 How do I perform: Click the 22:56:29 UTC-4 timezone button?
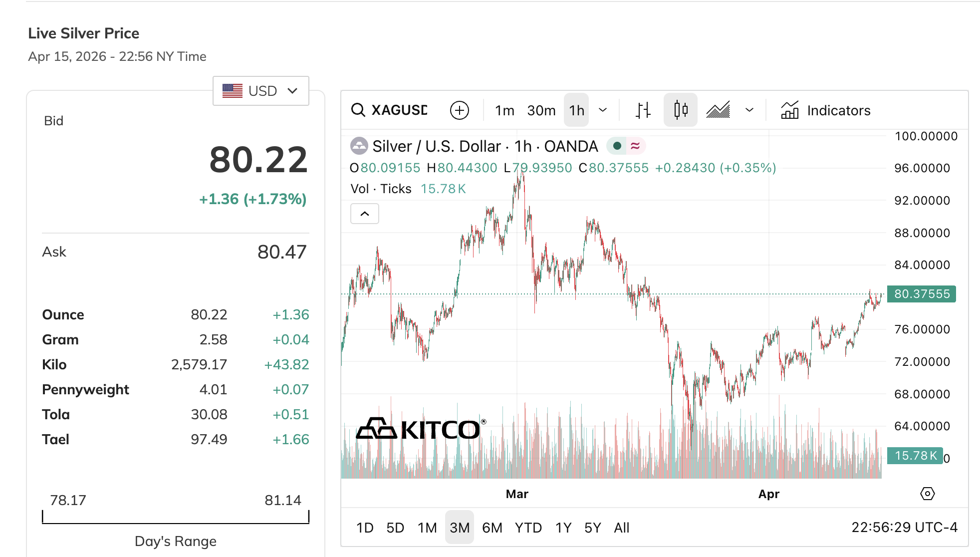pyautogui.click(x=904, y=528)
